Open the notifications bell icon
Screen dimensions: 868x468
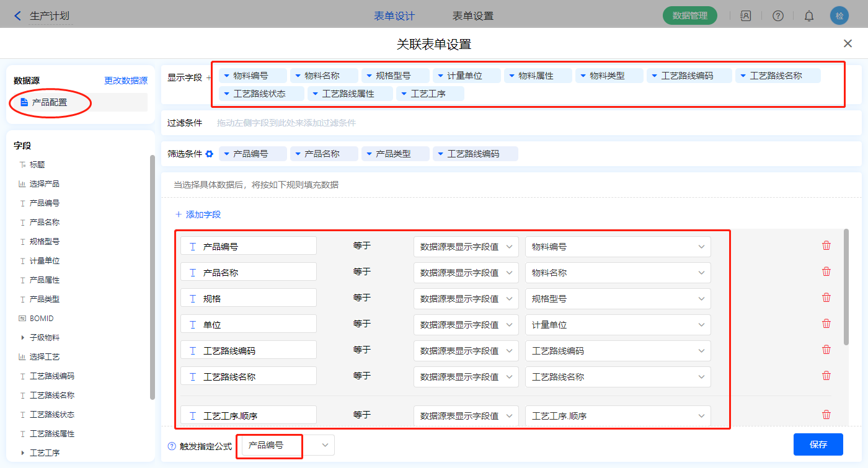pyautogui.click(x=808, y=16)
